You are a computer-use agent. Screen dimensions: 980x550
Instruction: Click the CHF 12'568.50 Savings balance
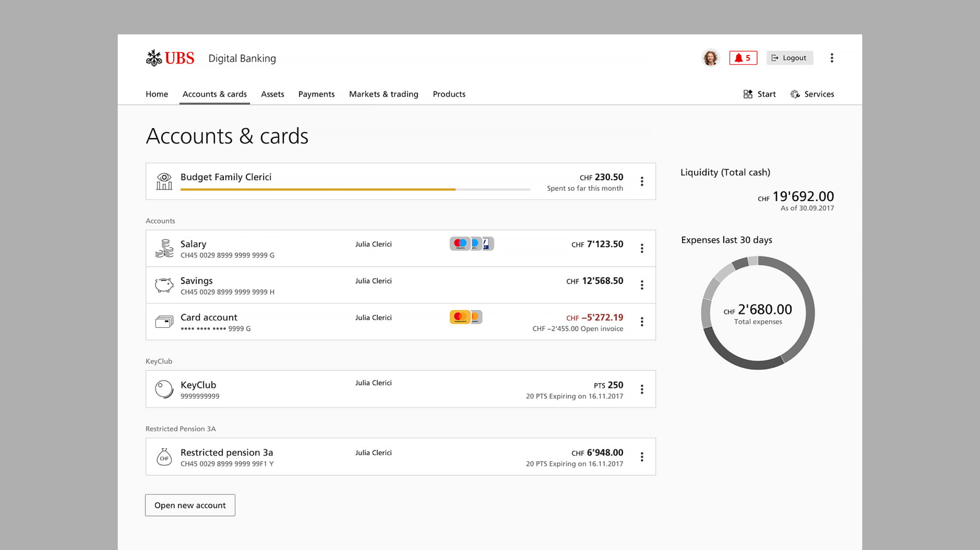594,281
